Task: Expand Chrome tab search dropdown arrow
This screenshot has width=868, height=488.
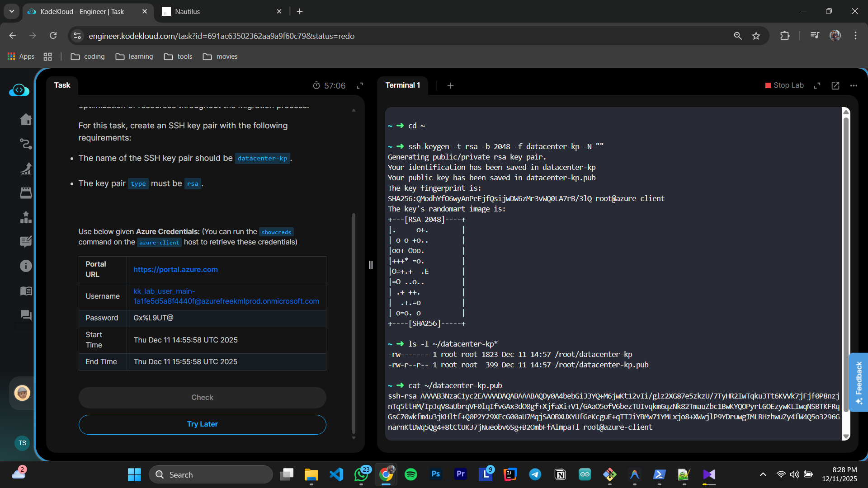Action: 12,11
